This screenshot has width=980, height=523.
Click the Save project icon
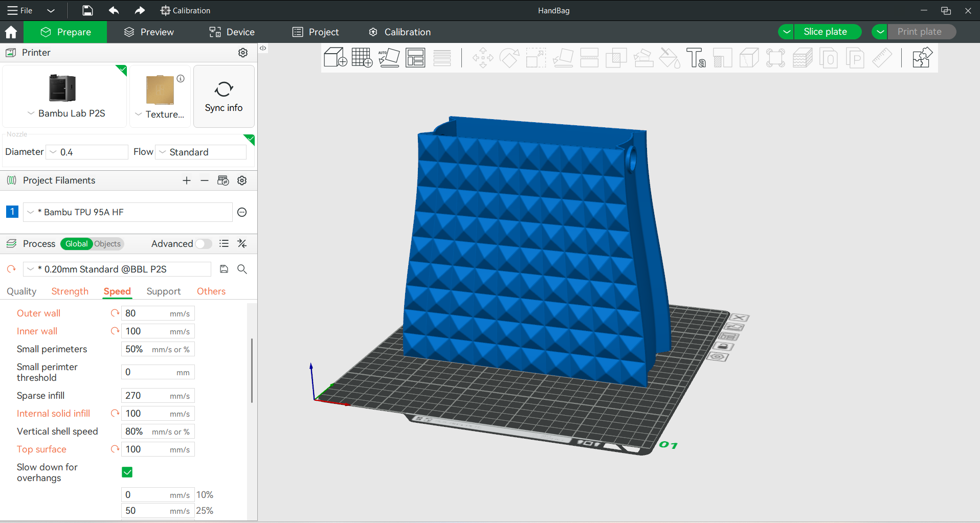(x=87, y=10)
